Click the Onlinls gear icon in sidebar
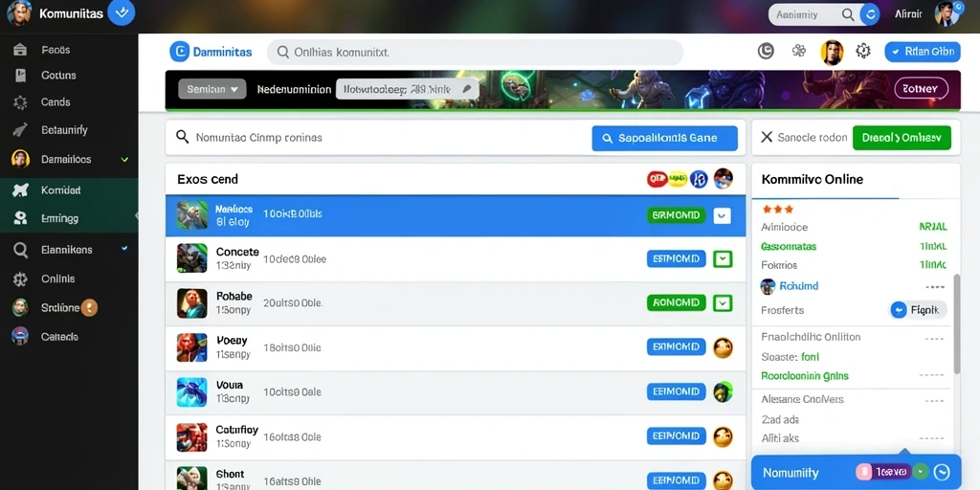The height and width of the screenshot is (490, 980). coord(20,279)
